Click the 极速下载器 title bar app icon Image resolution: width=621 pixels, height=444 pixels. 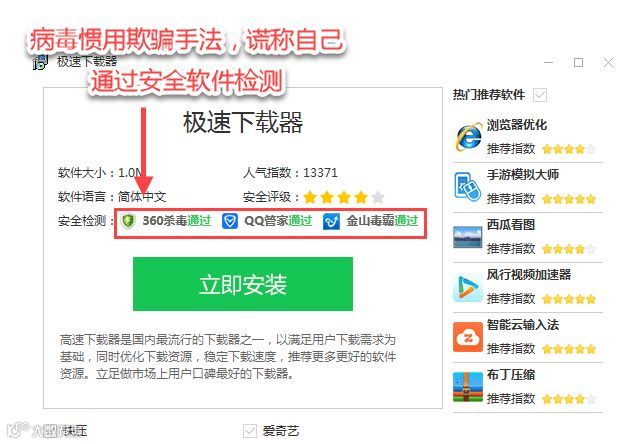pyautogui.click(x=40, y=63)
